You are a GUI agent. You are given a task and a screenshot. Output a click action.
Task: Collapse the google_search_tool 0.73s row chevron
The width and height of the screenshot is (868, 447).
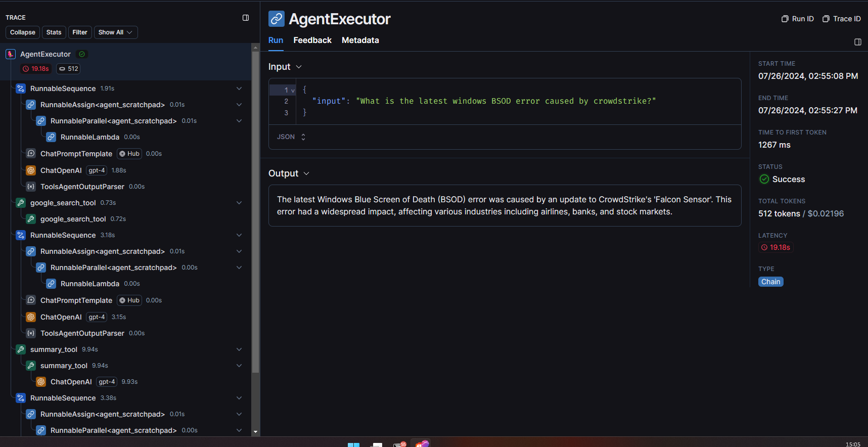point(239,203)
